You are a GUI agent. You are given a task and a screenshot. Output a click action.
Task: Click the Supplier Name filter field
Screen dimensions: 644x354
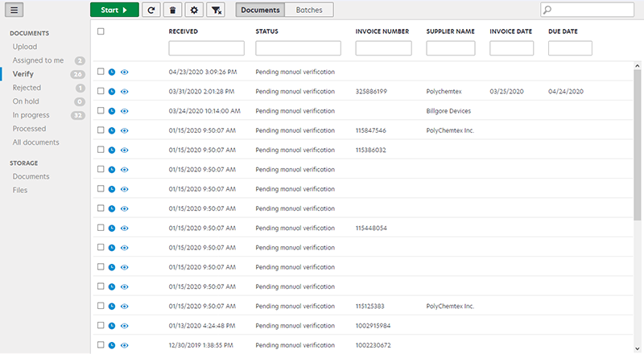click(450, 48)
